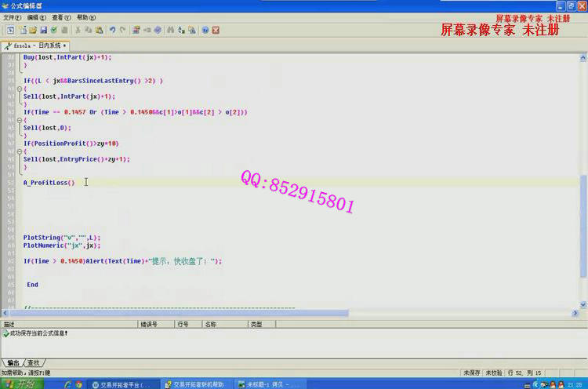The height and width of the screenshot is (389, 588).
Task: Click the Save icon in toolbar
Action: (x=43, y=30)
